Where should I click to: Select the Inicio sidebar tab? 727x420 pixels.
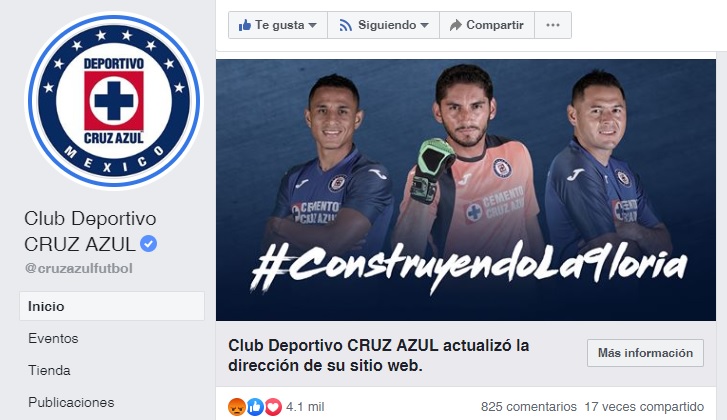(x=112, y=306)
